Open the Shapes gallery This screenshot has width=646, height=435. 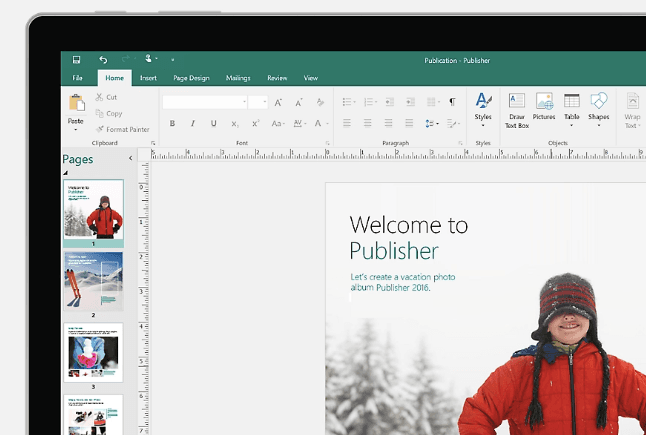(599, 106)
